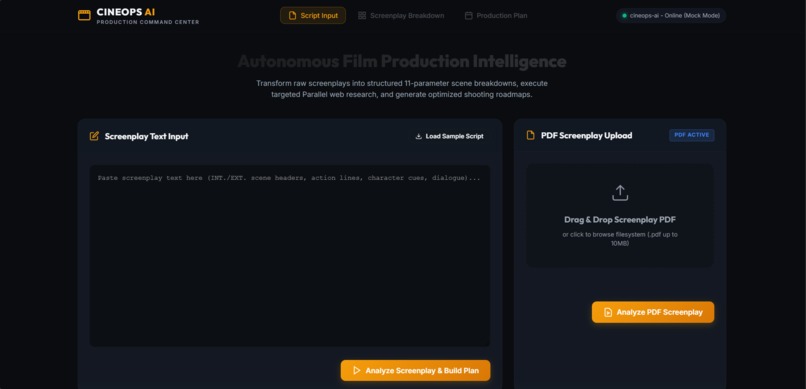This screenshot has width=806, height=389.
Task: Click the Drag & Drop Screenplay PDF text
Action: pos(620,219)
